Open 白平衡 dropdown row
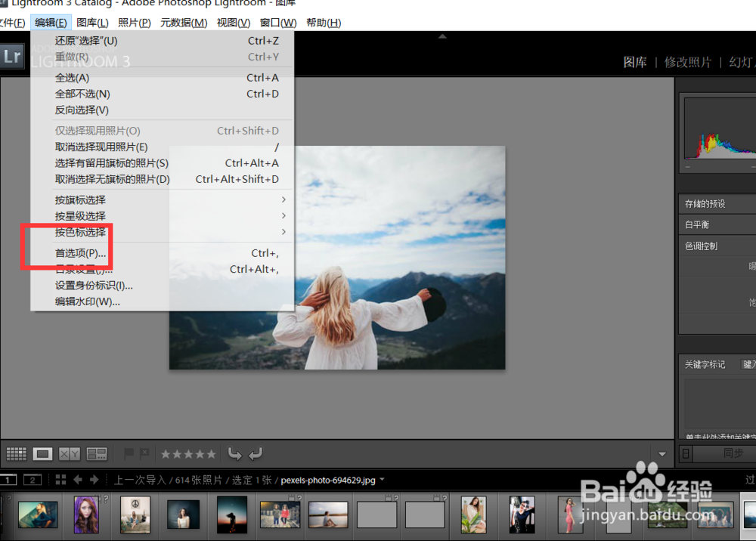The height and width of the screenshot is (541, 756). pos(717,224)
